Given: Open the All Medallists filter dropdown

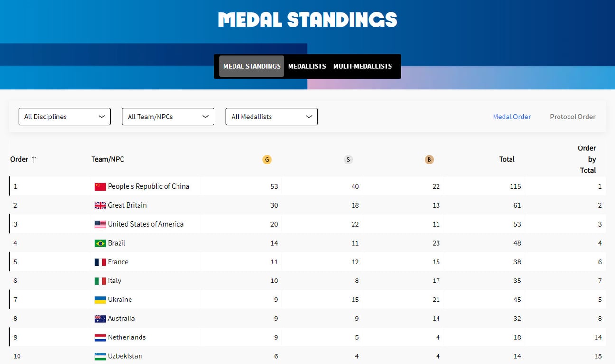Looking at the screenshot, I should coord(271,117).
